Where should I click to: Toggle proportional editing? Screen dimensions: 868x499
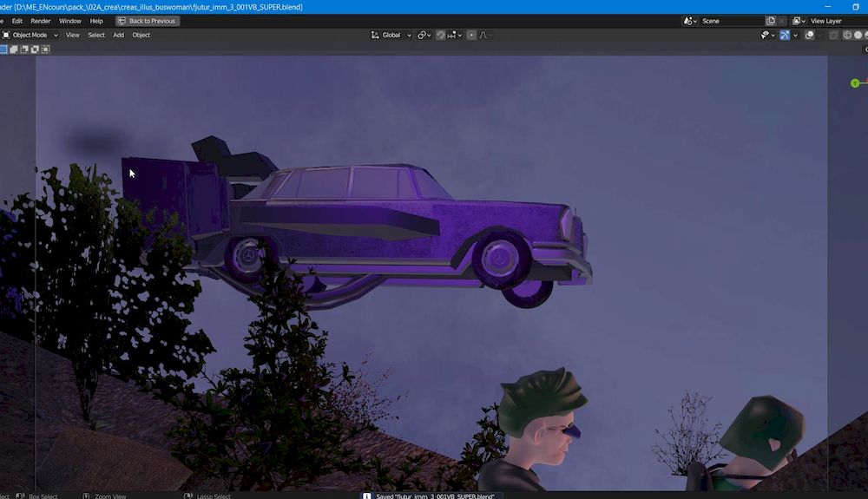coord(471,36)
